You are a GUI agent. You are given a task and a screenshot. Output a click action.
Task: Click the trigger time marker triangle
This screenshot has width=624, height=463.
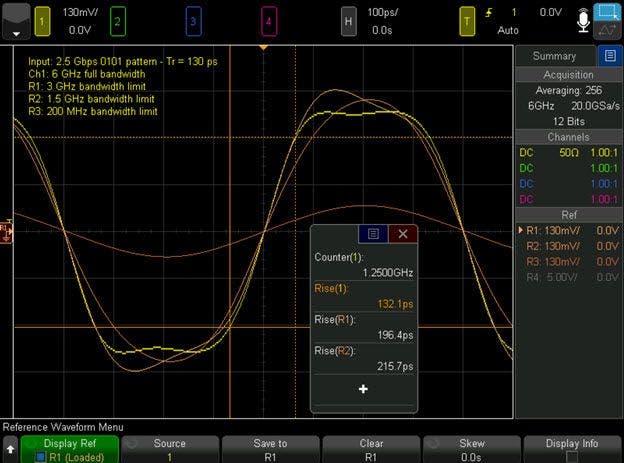pyautogui.click(x=263, y=47)
